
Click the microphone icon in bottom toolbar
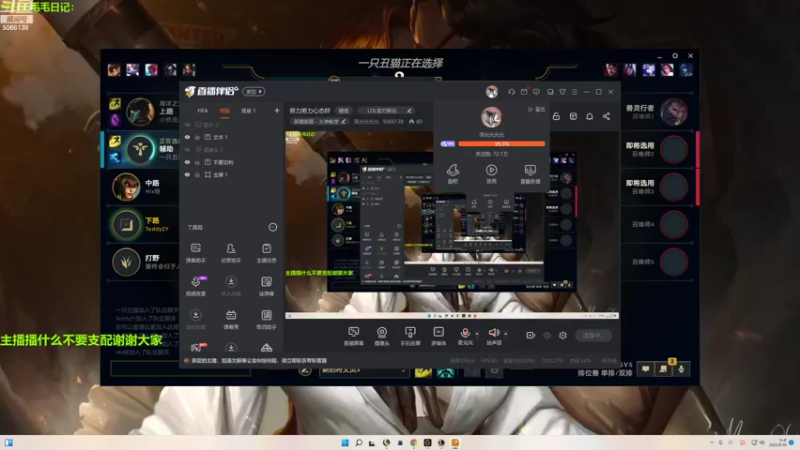[465, 333]
